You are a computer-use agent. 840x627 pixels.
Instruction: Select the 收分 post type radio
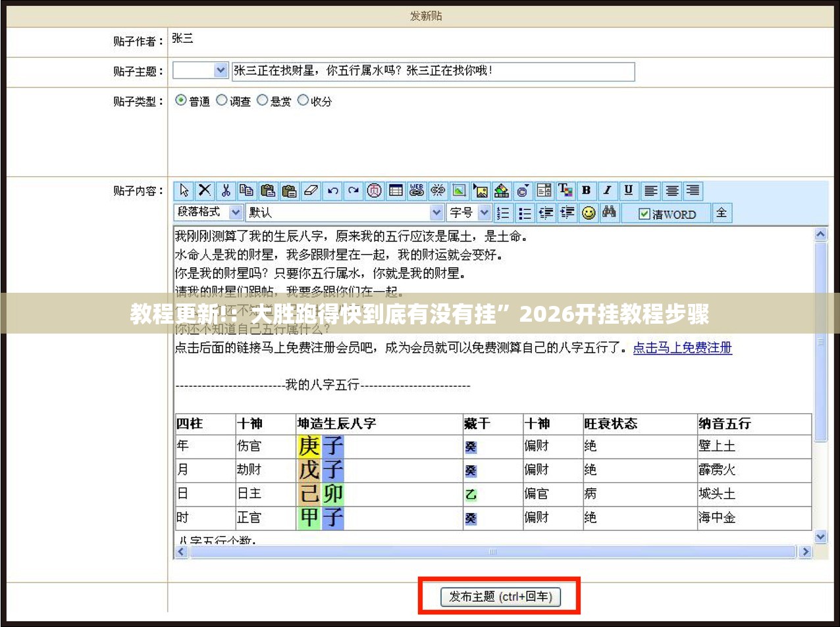coord(303,100)
